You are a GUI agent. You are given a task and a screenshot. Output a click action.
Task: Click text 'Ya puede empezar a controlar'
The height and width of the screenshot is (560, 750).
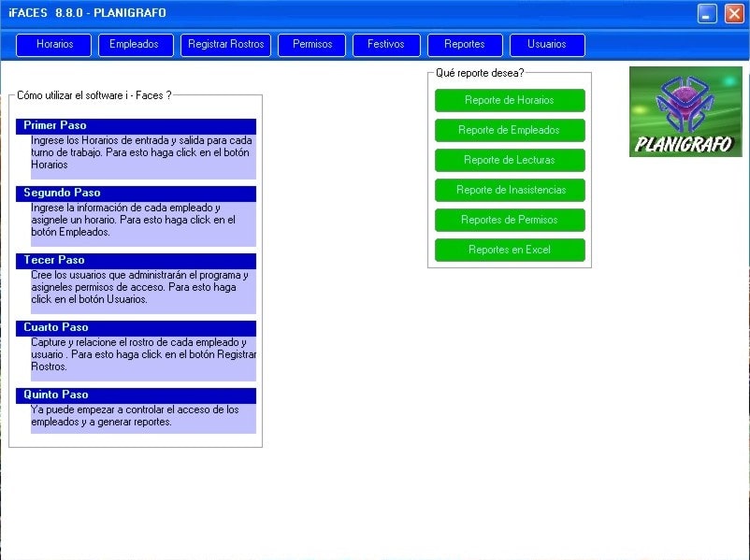(95, 409)
